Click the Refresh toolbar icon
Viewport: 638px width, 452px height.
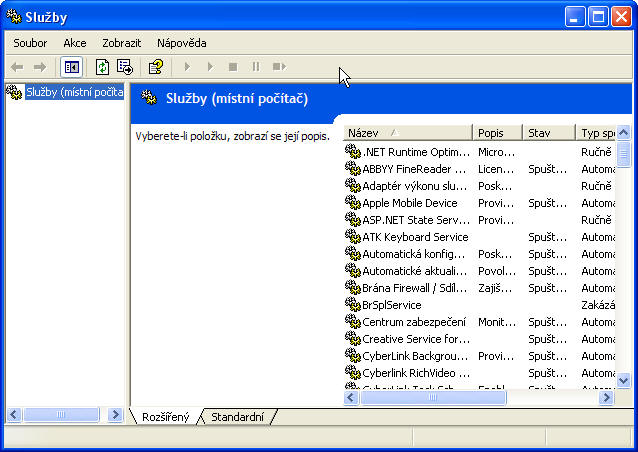[102, 67]
